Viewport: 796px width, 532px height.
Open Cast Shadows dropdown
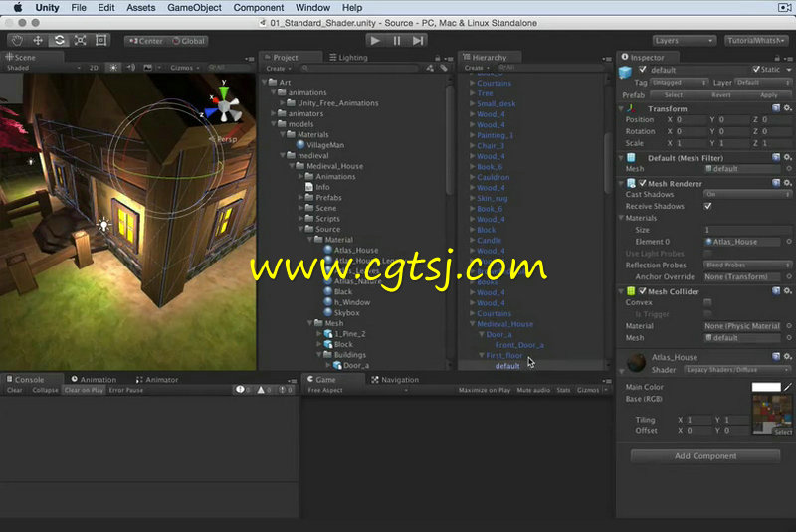(x=747, y=194)
